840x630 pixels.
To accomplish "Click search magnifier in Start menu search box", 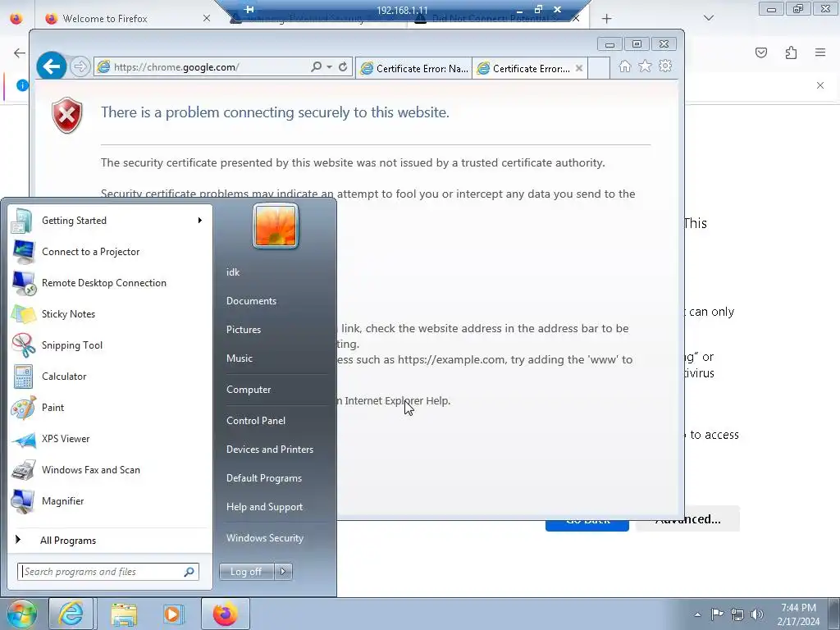I will click(x=189, y=572).
